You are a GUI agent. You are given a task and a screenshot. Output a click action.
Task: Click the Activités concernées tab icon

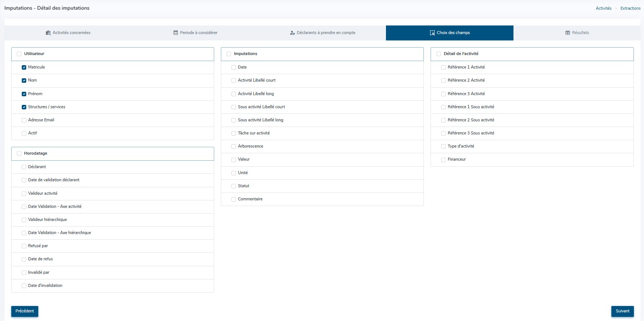(x=48, y=33)
